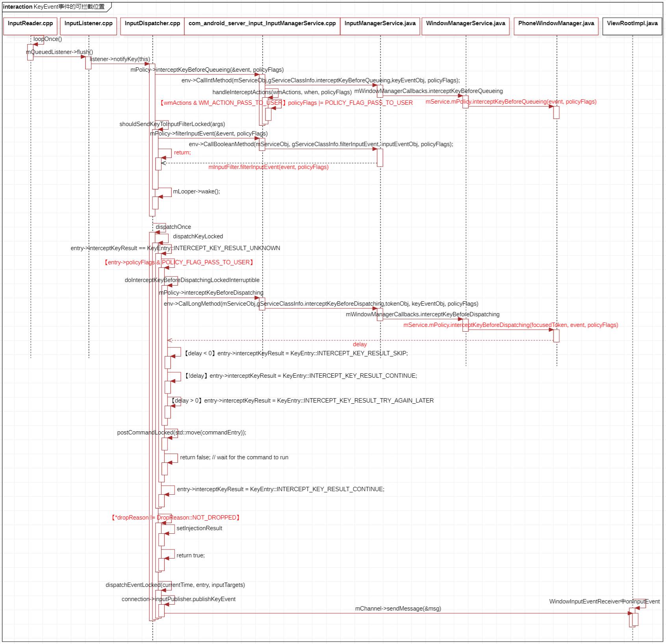Select the InputManagerService.java lifeline header
The image size is (666, 644).
(380, 26)
